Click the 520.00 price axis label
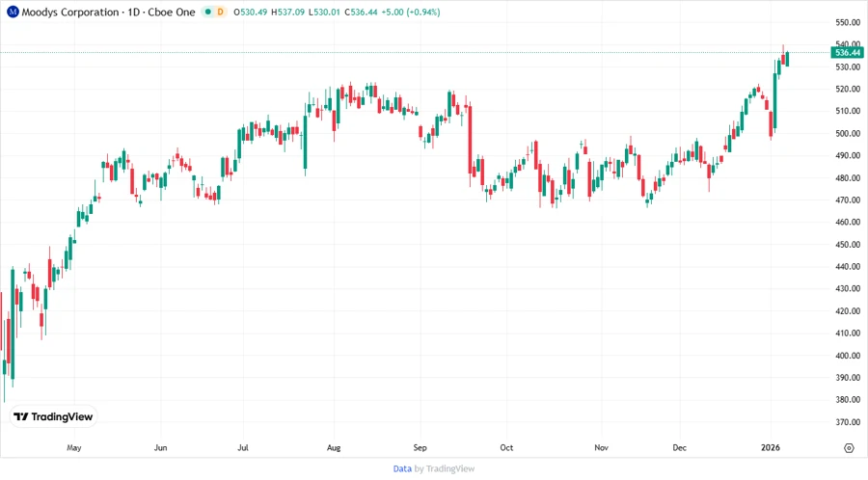The height and width of the screenshot is (480, 868). tap(848, 89)
